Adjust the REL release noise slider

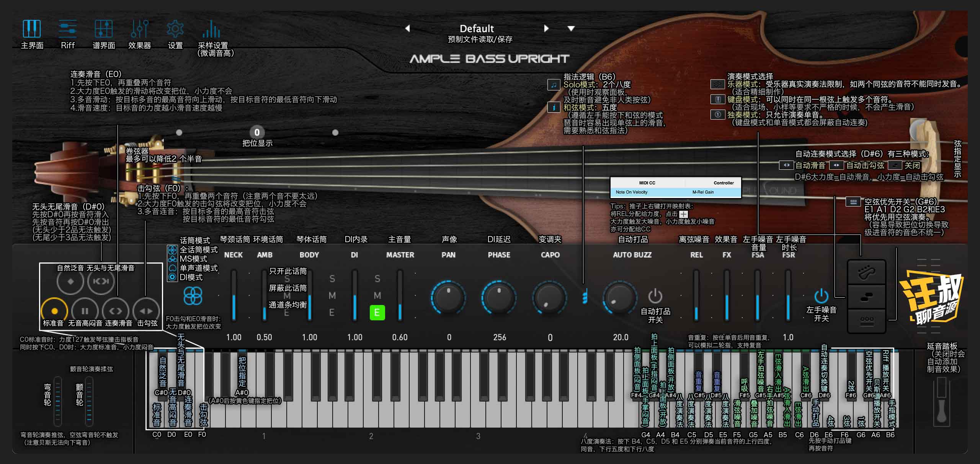pyautogui.click(x=696, y=295)
